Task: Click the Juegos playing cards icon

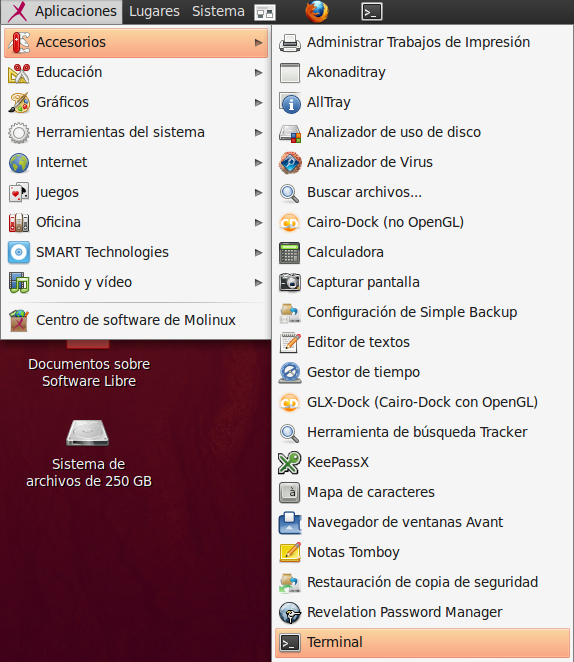Action: click(19, 193)
